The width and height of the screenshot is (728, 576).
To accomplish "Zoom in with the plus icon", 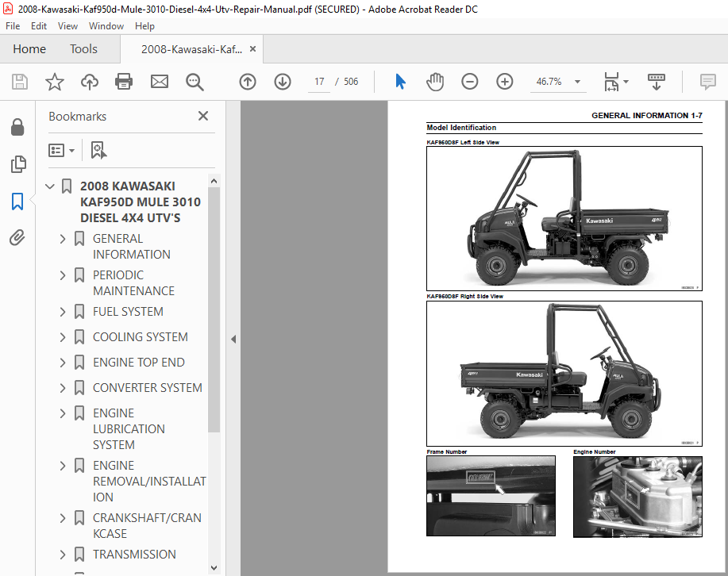I will tap(505, 83).
